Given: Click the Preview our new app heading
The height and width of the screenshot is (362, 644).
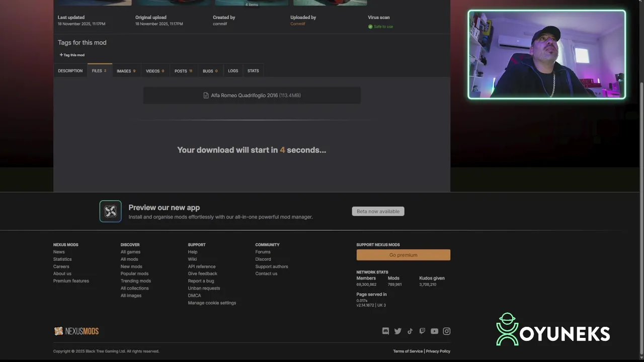Looking at the screenshot, I should 164,207.
